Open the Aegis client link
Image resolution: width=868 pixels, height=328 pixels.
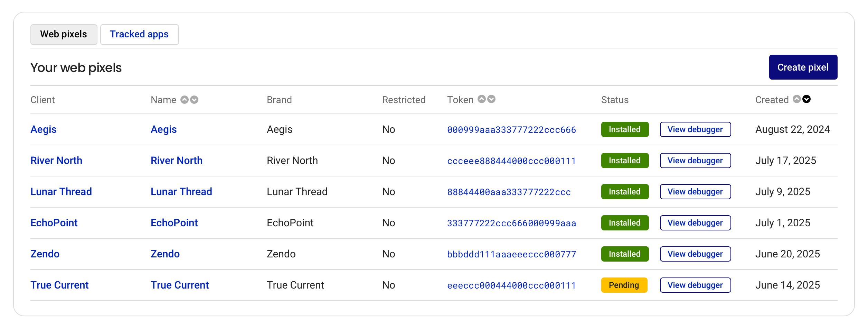[44, 129]
